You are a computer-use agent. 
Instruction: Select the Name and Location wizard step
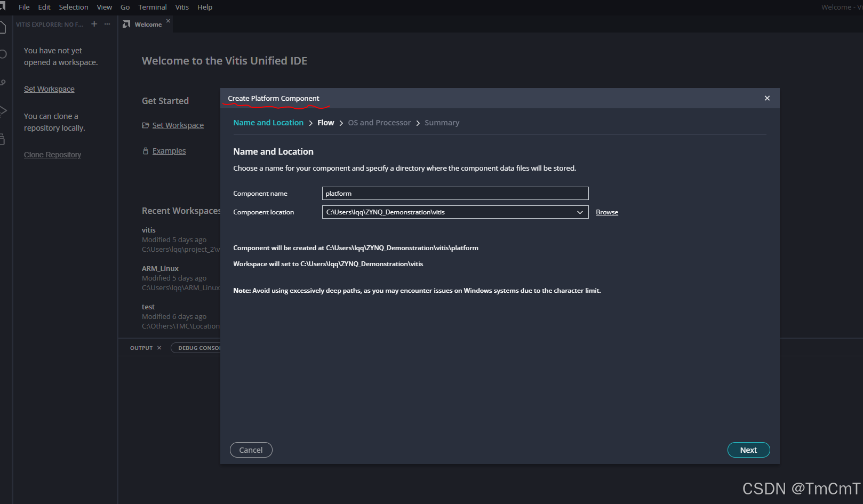pos(268,123)
